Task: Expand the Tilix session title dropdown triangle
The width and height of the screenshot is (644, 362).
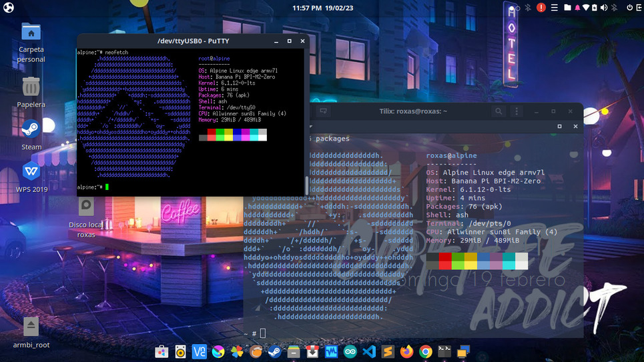Action: tap(311, 127)
